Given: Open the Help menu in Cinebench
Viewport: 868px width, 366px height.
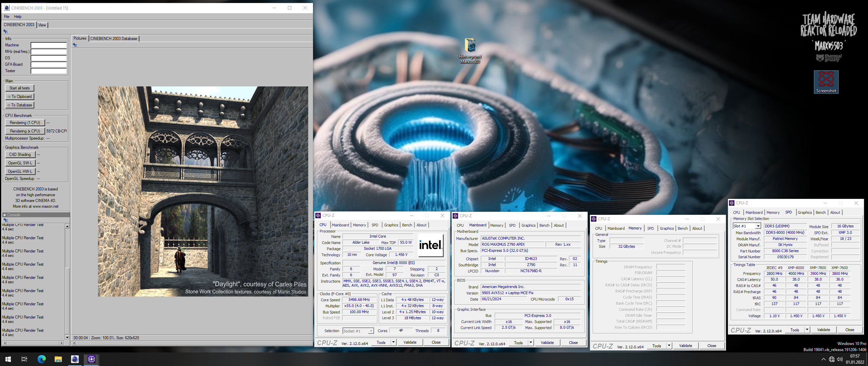Looking at the screenshot, I should 18,17.
